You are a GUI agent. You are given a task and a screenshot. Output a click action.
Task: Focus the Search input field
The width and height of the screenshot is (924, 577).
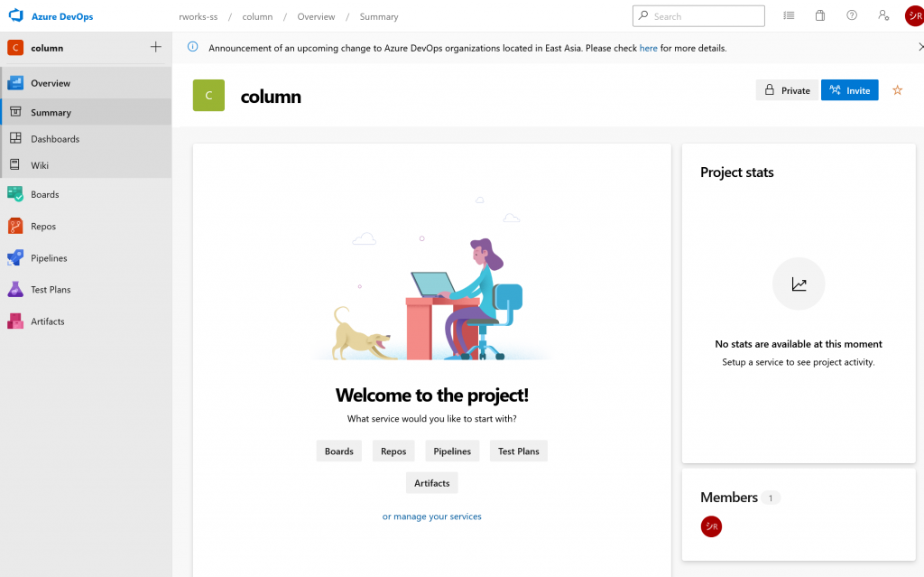(x=699, y=16)
